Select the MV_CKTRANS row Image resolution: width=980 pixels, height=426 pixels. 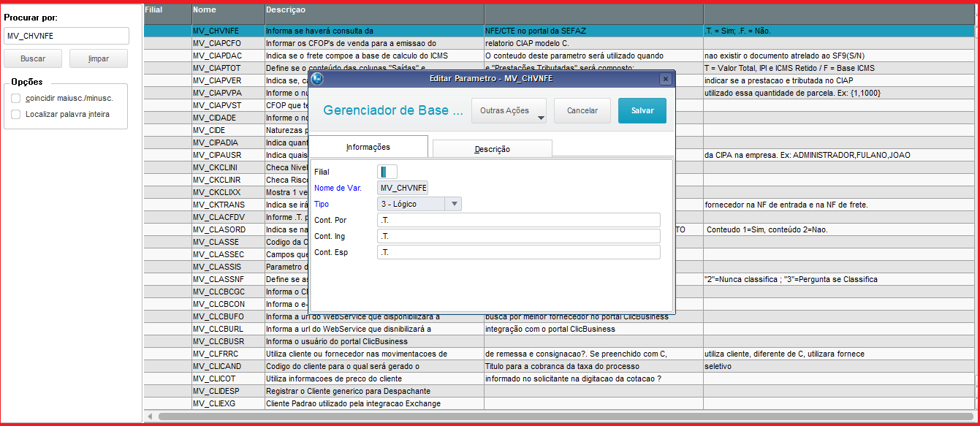(x=559, y=205)
